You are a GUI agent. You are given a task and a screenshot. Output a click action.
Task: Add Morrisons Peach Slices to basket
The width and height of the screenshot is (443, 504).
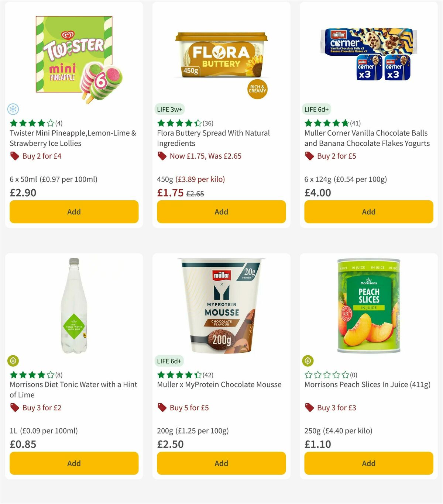tap(368, 463)
